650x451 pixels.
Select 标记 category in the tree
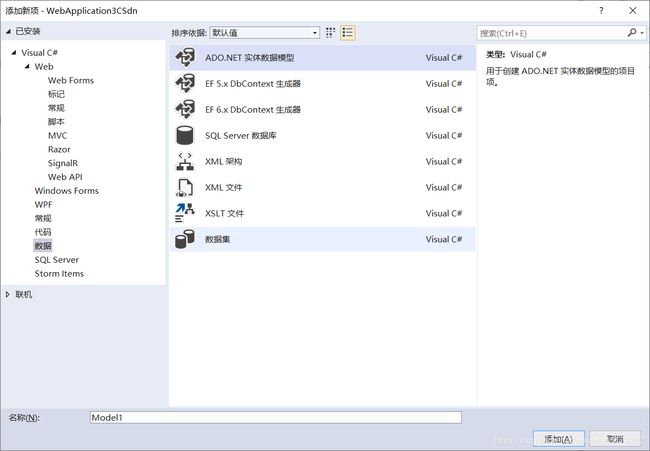pyautogui.click(x=56, y=94)
